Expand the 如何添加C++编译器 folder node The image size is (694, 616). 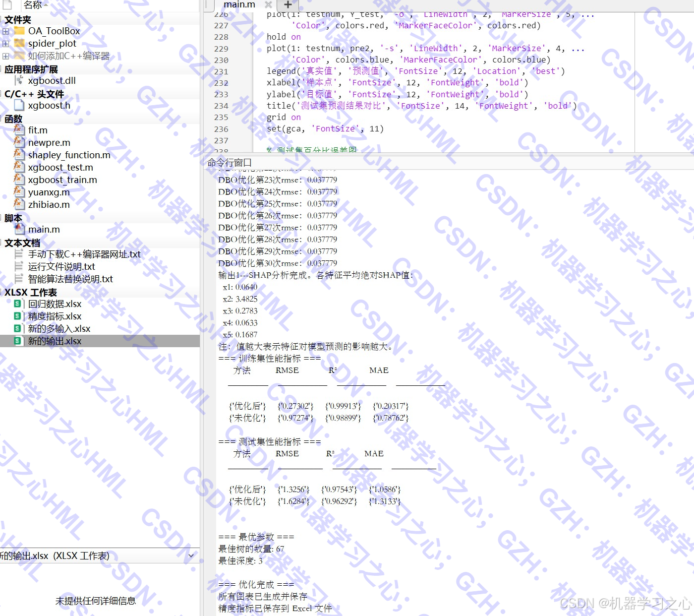pyautogui.click(x=6, y=56)
